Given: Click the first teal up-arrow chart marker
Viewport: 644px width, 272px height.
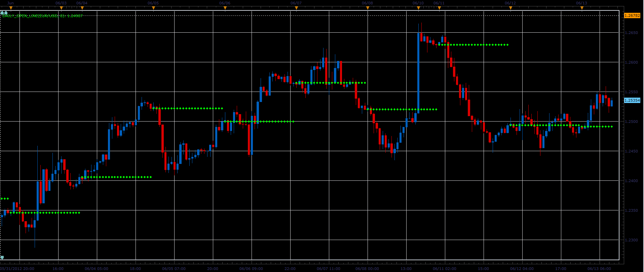Looking at the screenshot, I should tap(2, 13).
